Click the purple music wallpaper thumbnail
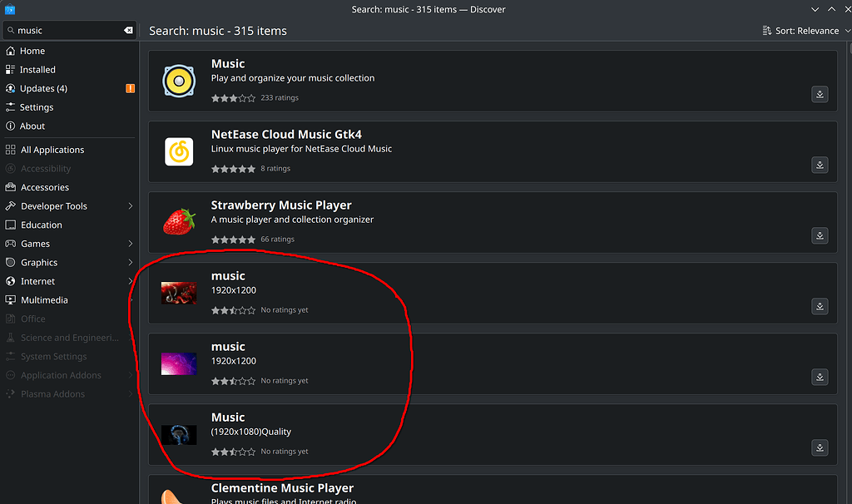The image size is (852, 504). point(179,363)
